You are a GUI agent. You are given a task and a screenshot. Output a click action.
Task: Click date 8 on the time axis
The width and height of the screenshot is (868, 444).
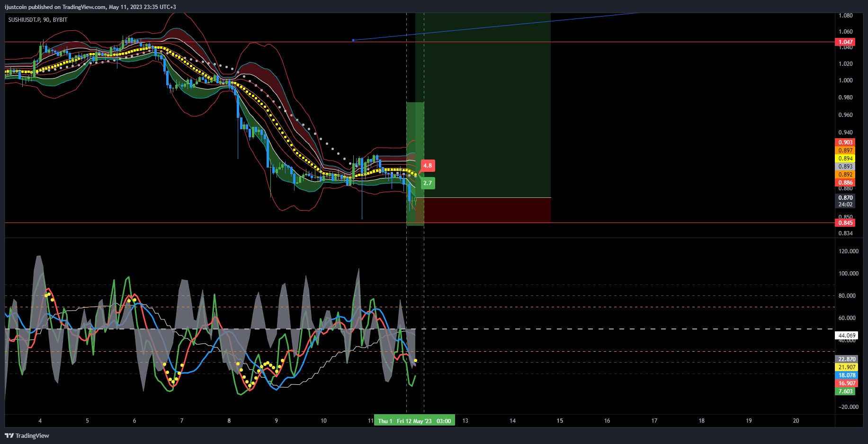coord(229,421)
